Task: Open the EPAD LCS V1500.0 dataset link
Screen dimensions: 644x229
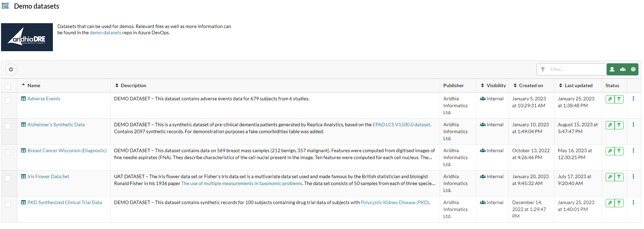Action: point(401,124)
